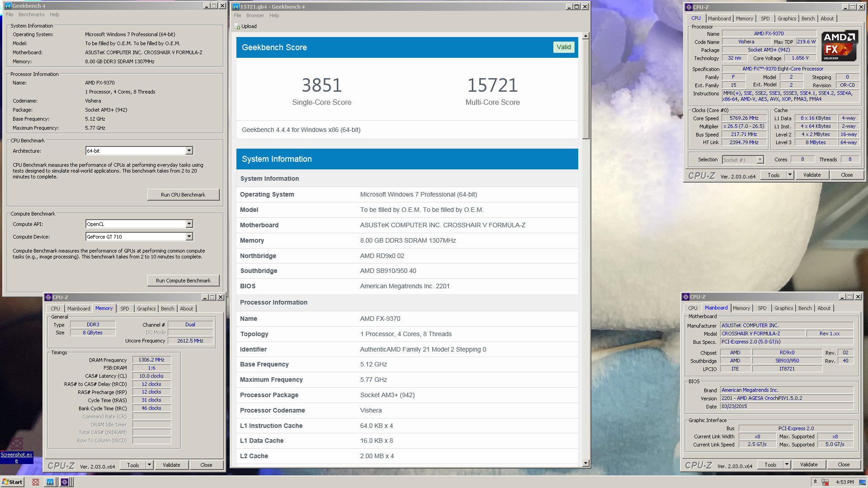Image resolution: width=868 pixels, height=488 pixels.
Task: Click the scrollbar thumb in Geekbench browser
Action: (586, 89)
